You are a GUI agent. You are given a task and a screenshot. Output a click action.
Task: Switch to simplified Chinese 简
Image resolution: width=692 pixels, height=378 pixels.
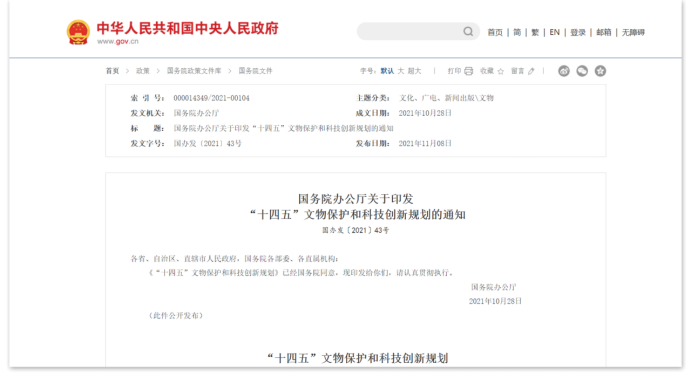coord(517,32)
